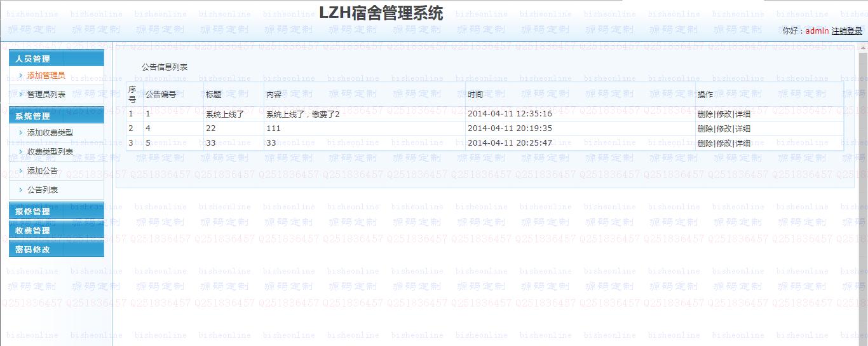Open 公告列表 menu item

click(x=43, y=190)
